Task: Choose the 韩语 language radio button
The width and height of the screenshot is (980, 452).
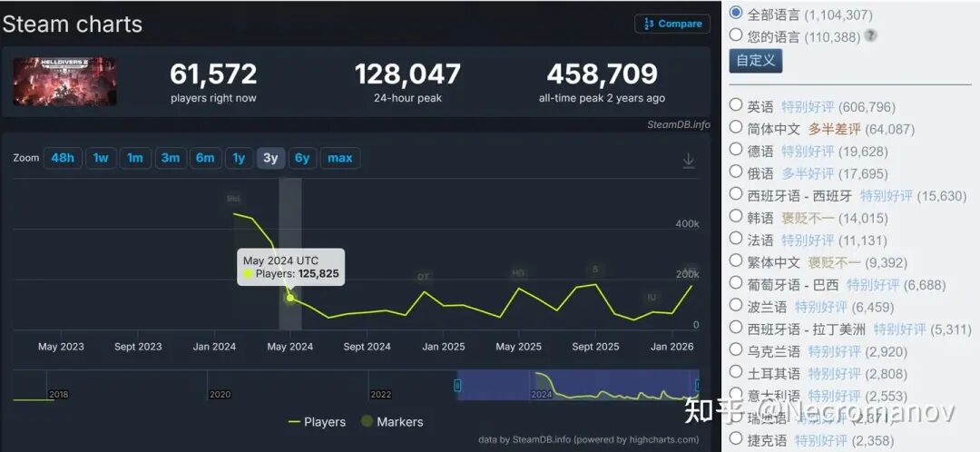Action: (736, 216)
